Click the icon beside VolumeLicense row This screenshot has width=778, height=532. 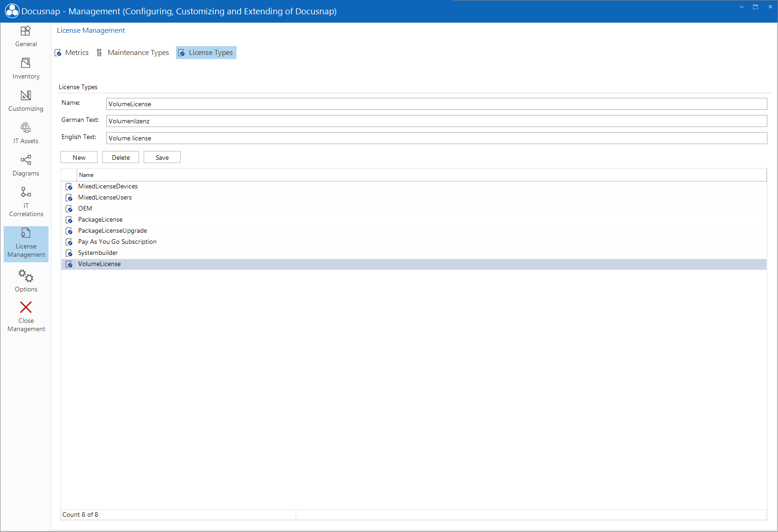69,264
